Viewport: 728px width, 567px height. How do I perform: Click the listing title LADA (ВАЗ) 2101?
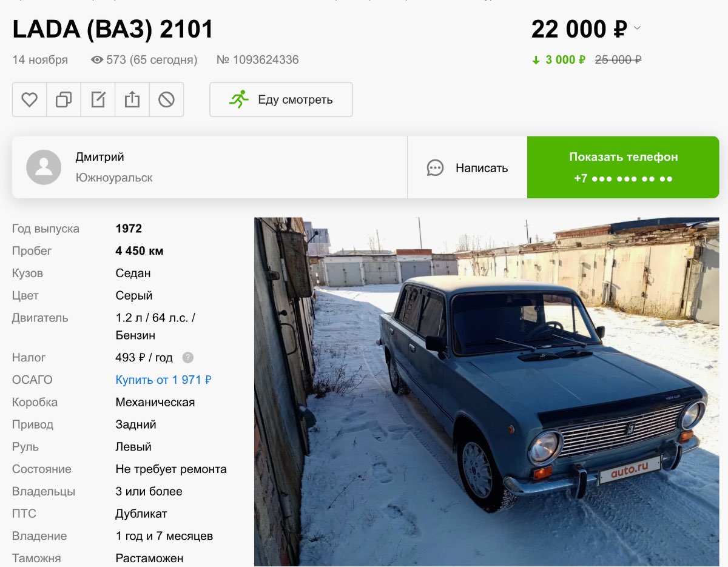[x=113, y=29]
